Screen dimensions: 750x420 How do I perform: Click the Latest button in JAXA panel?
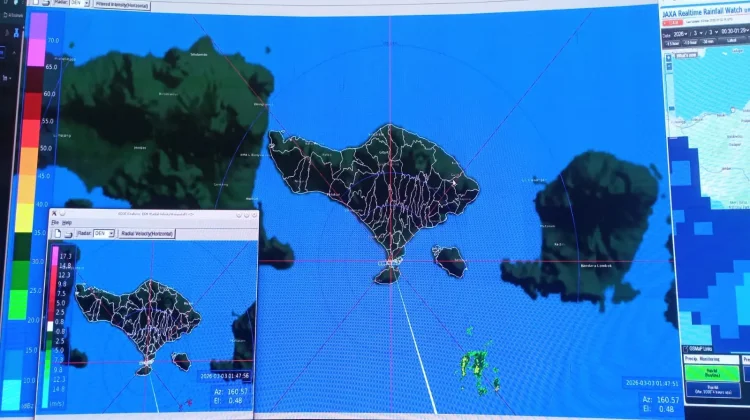[732, 41]
